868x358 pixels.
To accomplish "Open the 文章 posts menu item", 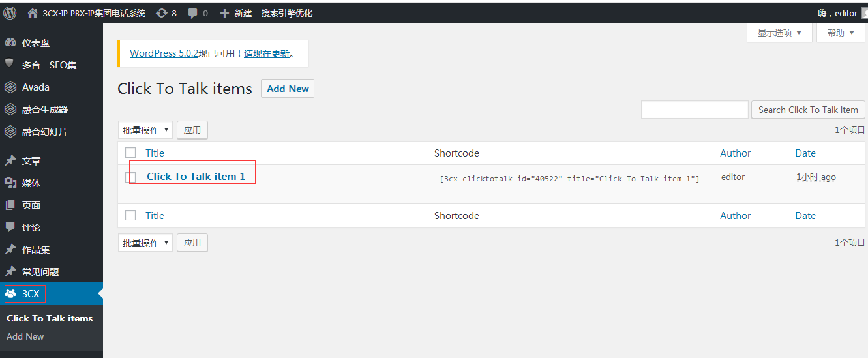I will click(52, 161).
